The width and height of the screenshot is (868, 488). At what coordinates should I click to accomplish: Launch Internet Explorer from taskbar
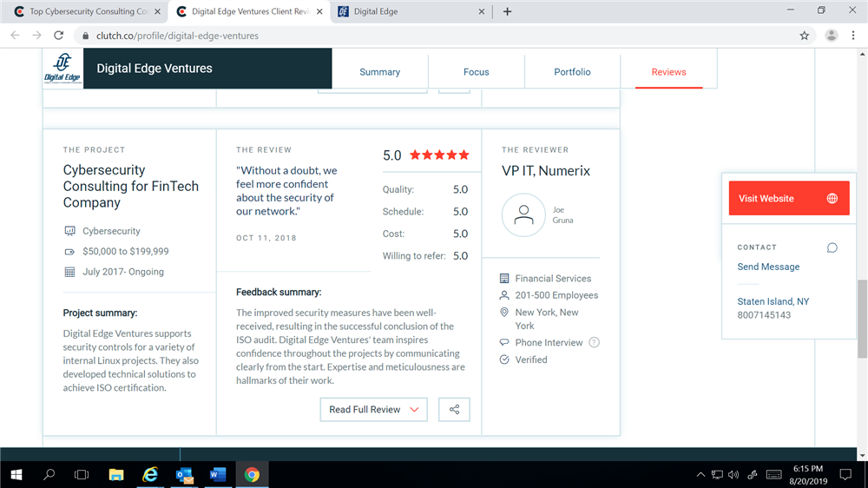[150, 475]
